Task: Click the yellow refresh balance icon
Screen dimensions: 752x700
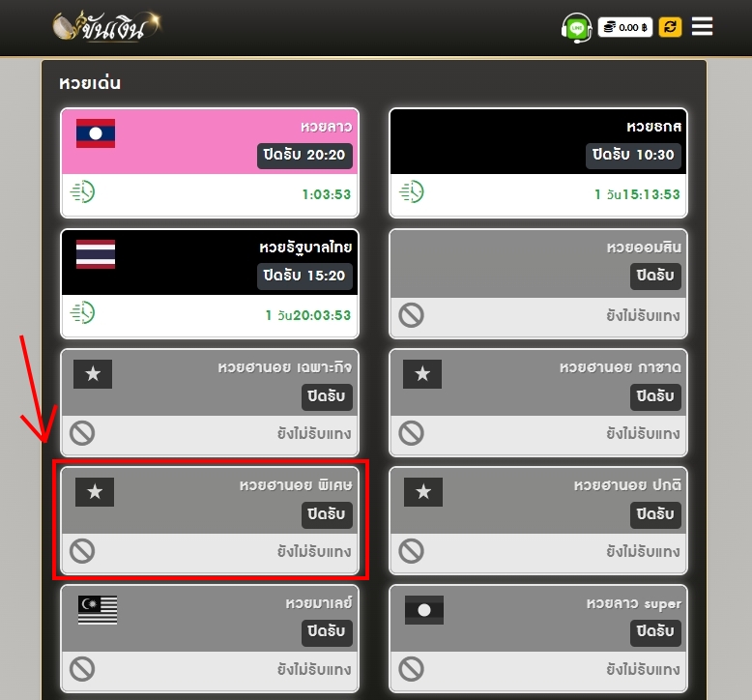Action: pyautogui.click(x=670, y=27)
